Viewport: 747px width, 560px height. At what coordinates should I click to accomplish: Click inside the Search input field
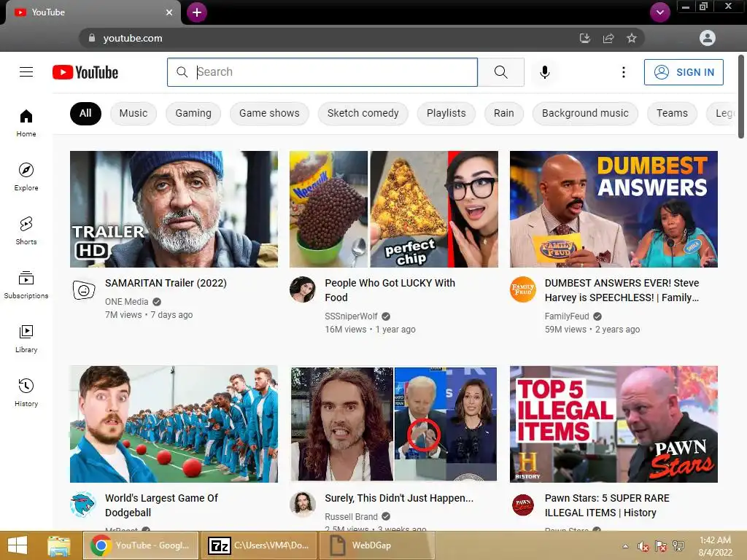coord(322,72)
